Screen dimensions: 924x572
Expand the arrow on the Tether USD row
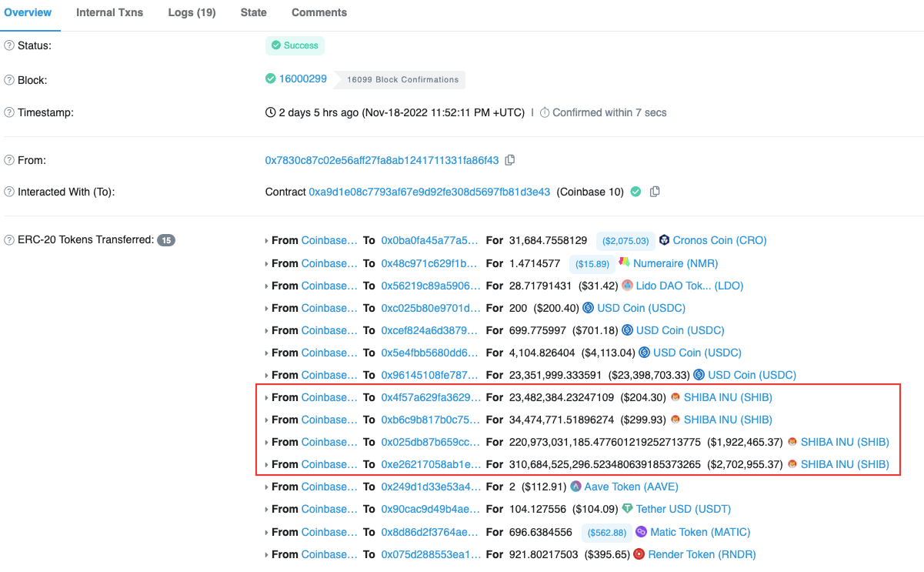267,510
